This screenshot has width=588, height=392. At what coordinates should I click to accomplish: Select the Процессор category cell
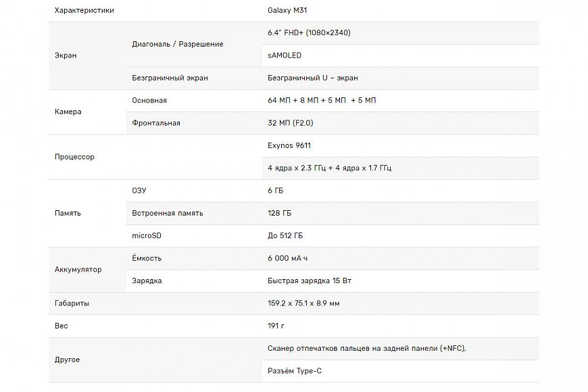coord(74,157)
